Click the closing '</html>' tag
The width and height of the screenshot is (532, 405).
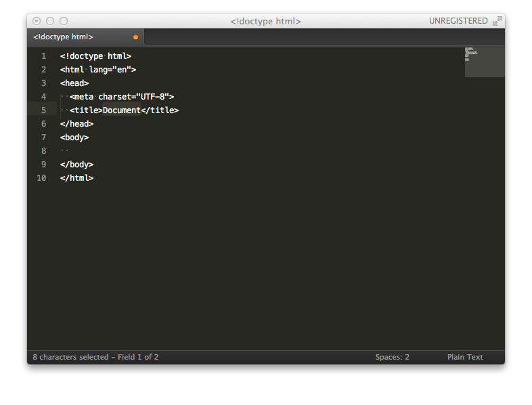point(76,178)
